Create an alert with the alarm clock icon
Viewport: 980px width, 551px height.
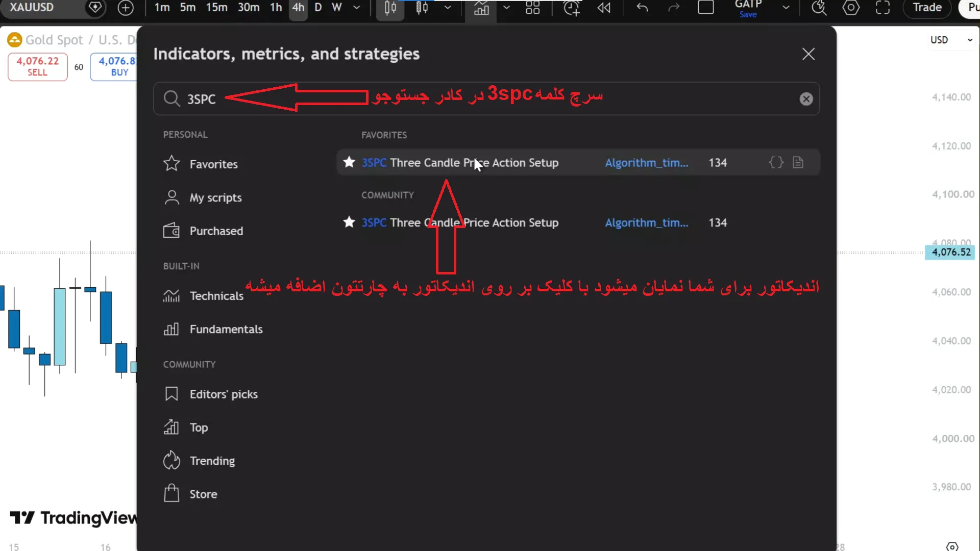pos(571,8)
